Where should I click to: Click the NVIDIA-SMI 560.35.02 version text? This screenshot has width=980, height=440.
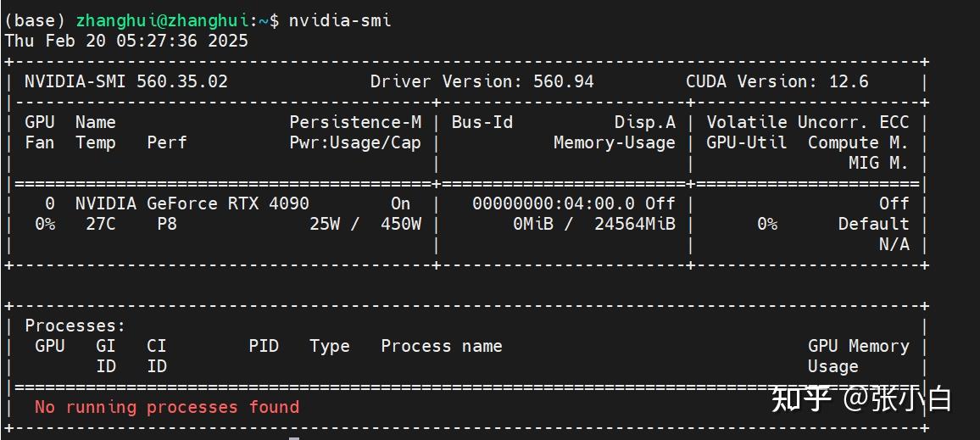tap(126, 81)
